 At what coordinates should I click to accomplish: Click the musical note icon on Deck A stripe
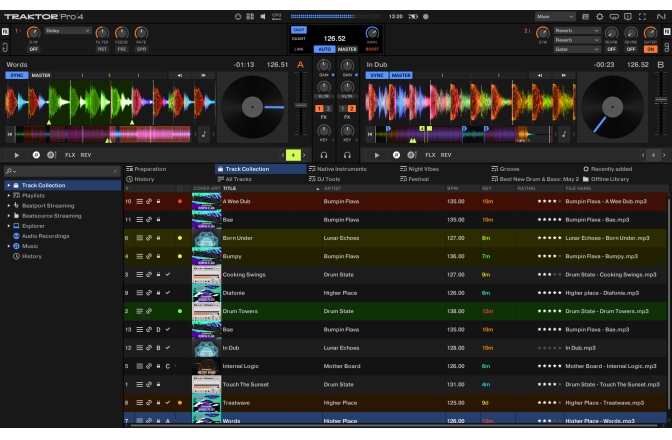pos(204,134)
